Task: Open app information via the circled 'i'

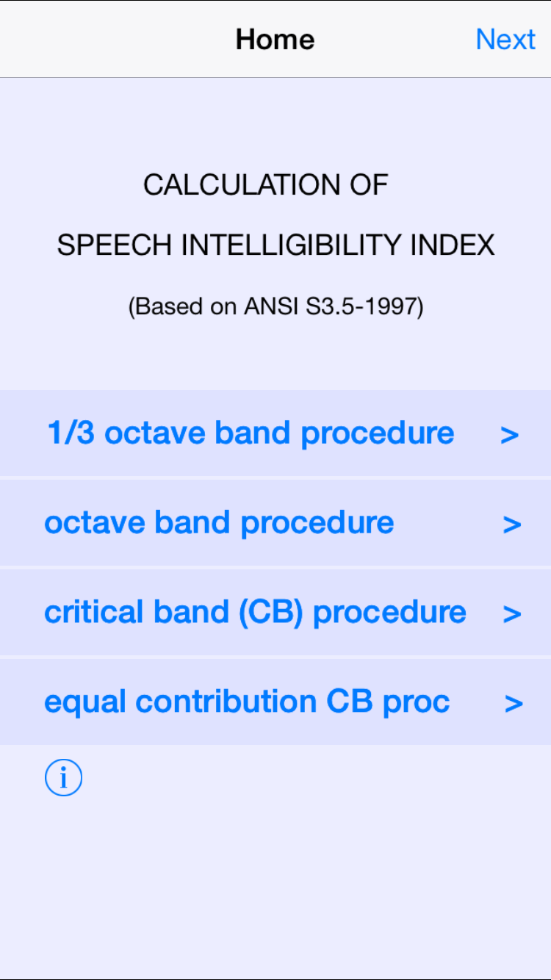Action: pos(63,777)
